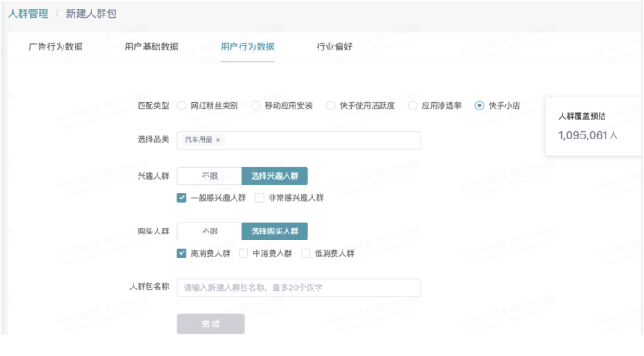Click the 完成 submit button

pos(211,324)
